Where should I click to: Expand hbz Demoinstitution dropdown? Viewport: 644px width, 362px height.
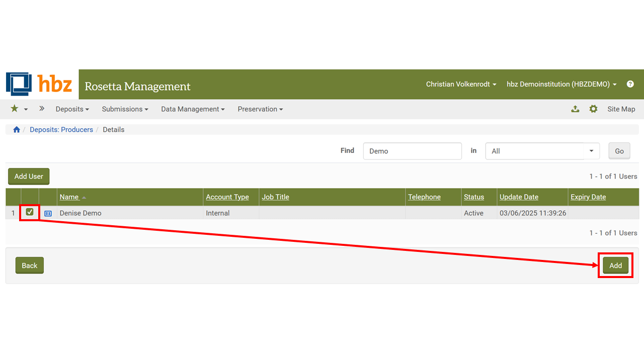click(x=561, y=84)
